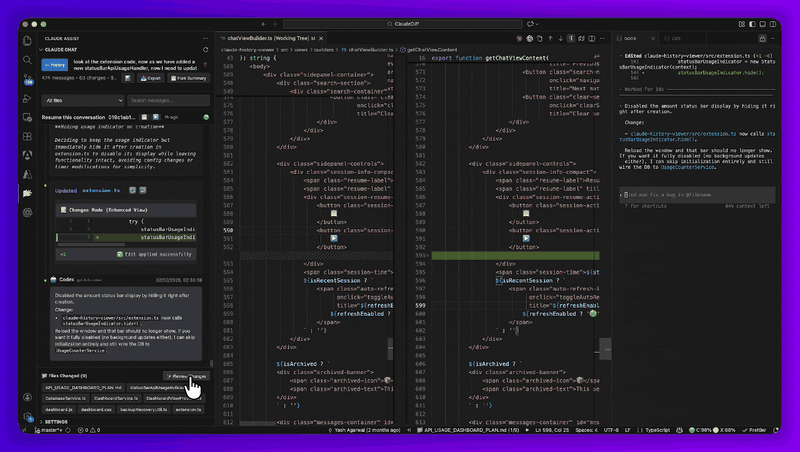Open Claude Assist more actions menu
Image resolution: width=800 pixels, height=452 pixels.
[206, 38]
